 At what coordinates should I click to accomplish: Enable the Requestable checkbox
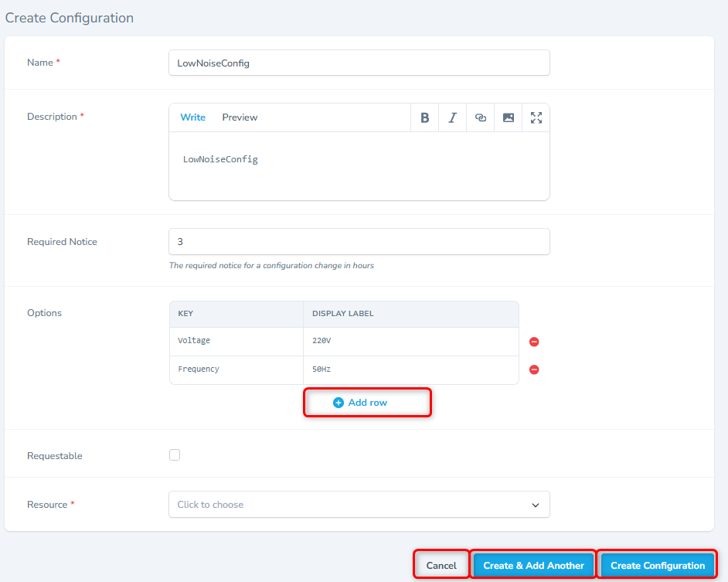(x=175, y=455)
